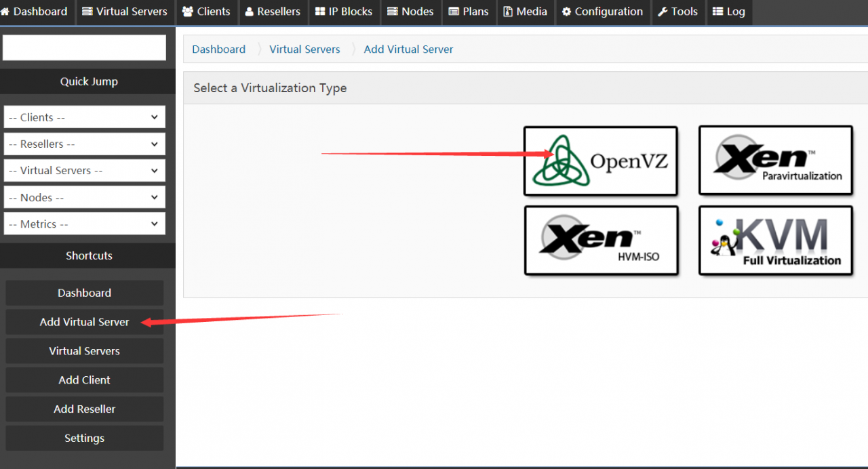Click the Dashboard home icon in top navigation
868x469 pixels.
pyautogui.click(x=5, y=12)
